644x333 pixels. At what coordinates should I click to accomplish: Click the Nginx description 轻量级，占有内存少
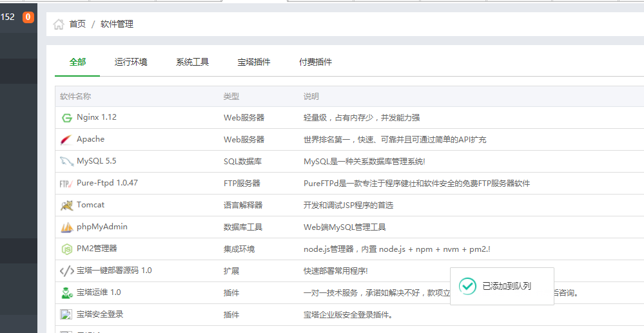tap(362, 118)
